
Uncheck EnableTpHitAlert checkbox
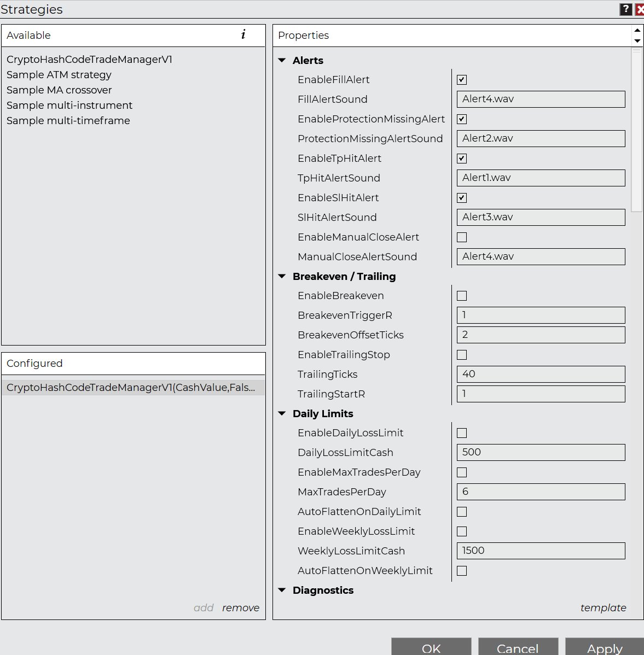pos(462,159)
